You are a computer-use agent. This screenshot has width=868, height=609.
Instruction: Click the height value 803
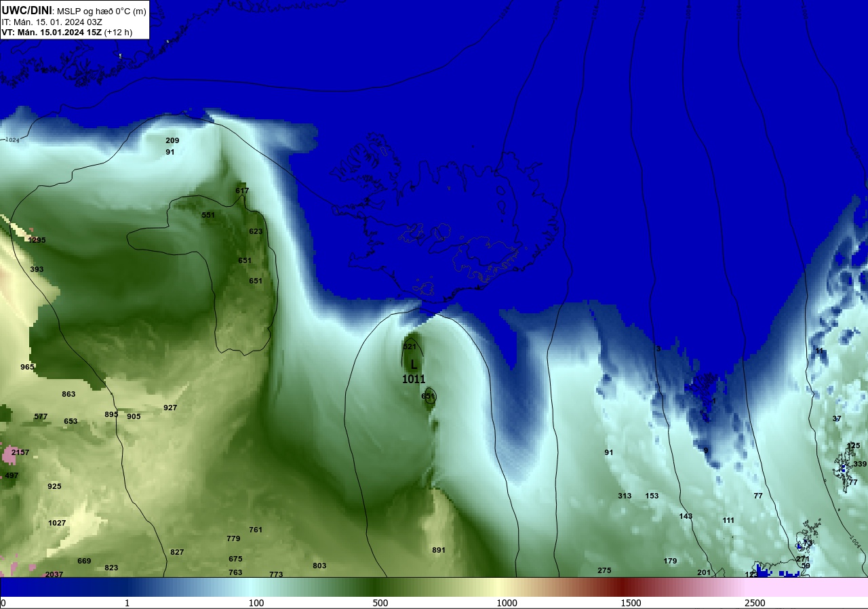click(319, 566)
